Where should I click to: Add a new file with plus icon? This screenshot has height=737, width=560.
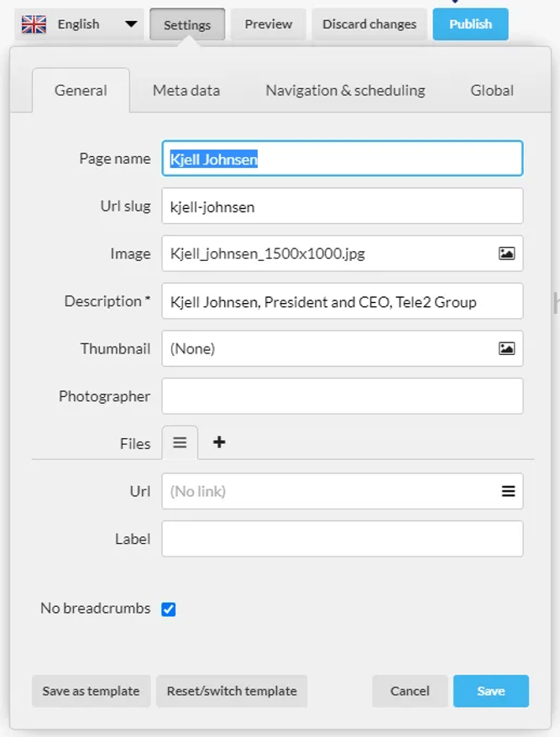[x=219, y=442]
